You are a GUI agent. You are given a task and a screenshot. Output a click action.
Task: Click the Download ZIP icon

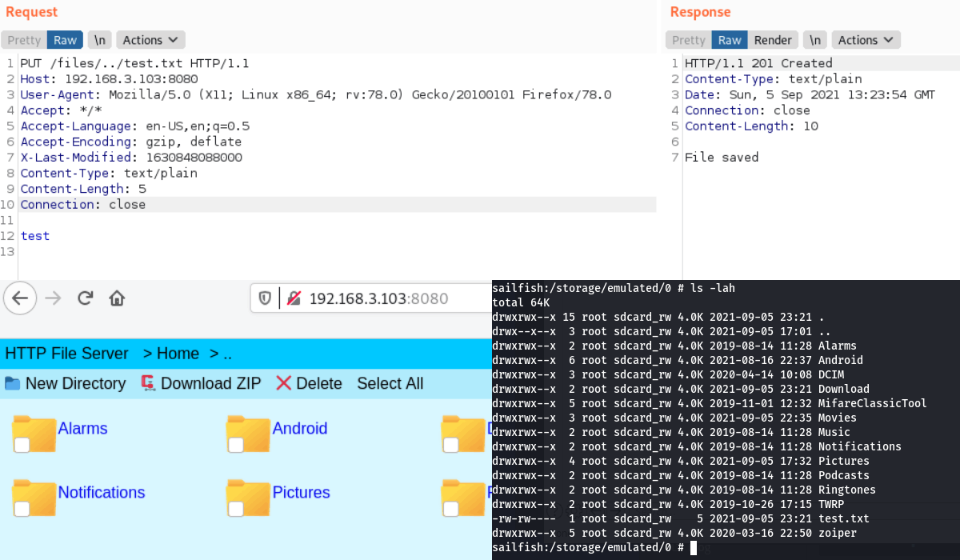148,383
